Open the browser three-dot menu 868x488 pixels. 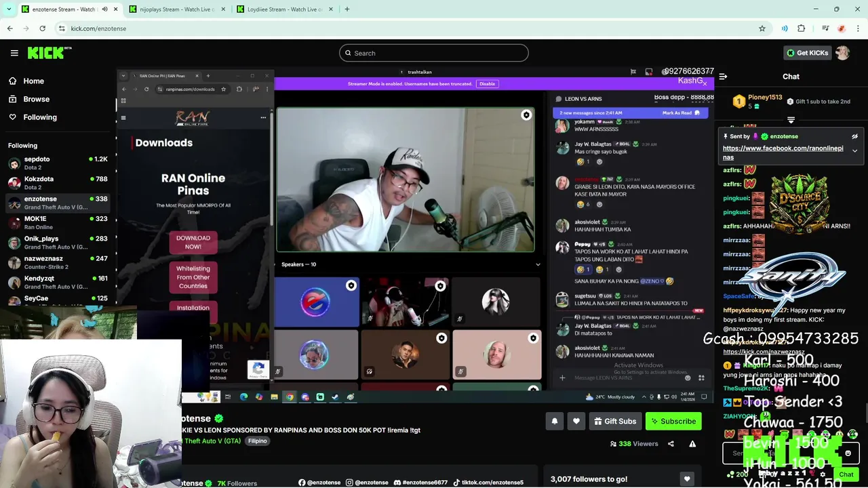pyautogui.click(x=859, y=28)
